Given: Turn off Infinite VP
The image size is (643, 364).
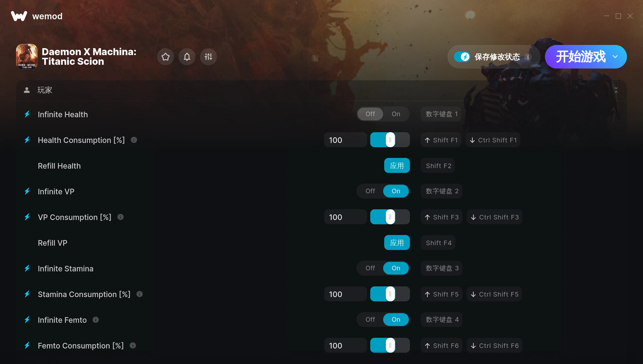Looking at the screenshot, I should 370,191.
